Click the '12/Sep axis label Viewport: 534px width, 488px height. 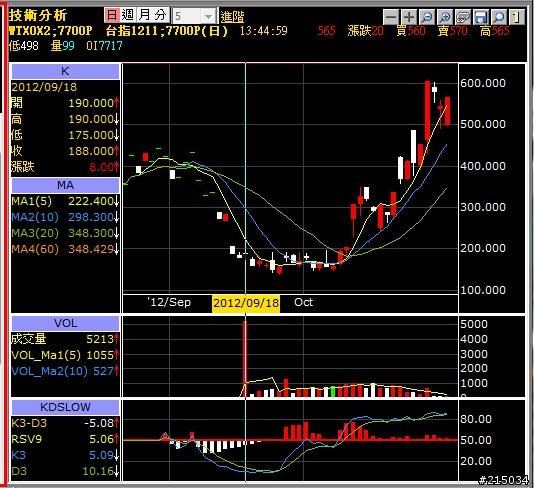click(169, 302)
